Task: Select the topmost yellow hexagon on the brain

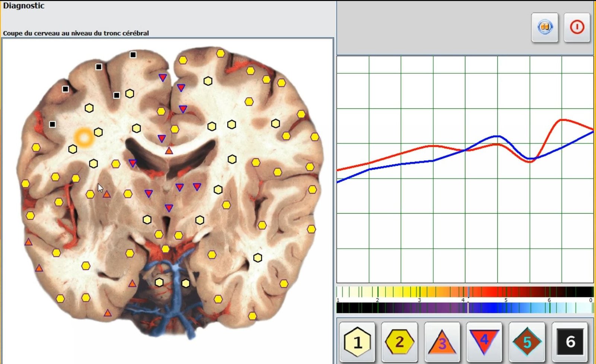Action: [221, 53]
